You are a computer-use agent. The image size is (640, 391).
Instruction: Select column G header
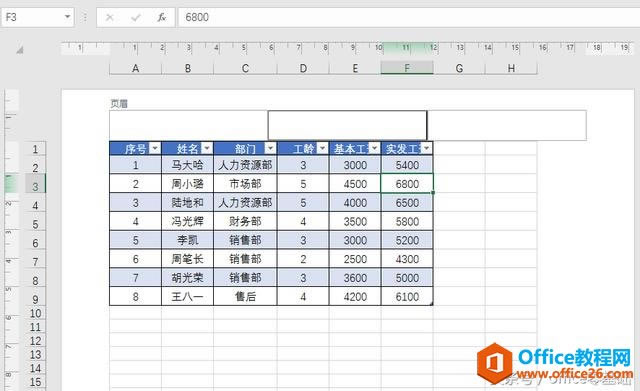click(x=459, y=68)
